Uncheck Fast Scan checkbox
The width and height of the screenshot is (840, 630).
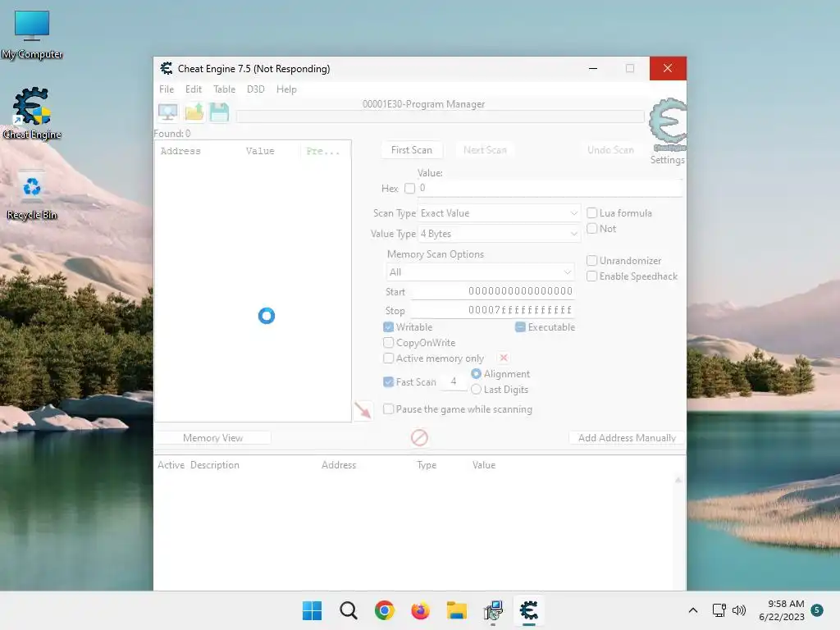click(389, 382)
